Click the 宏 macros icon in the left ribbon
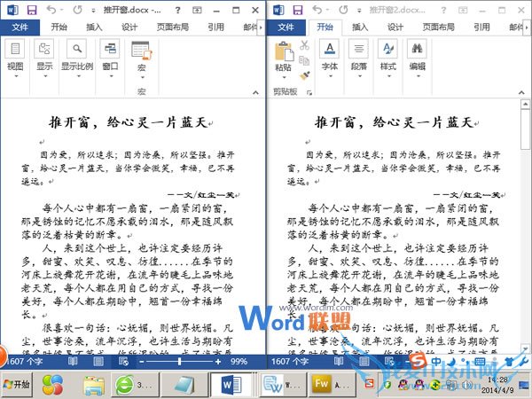Image resolution: width=532 pixels, height=399 pixels. [142, 50]
